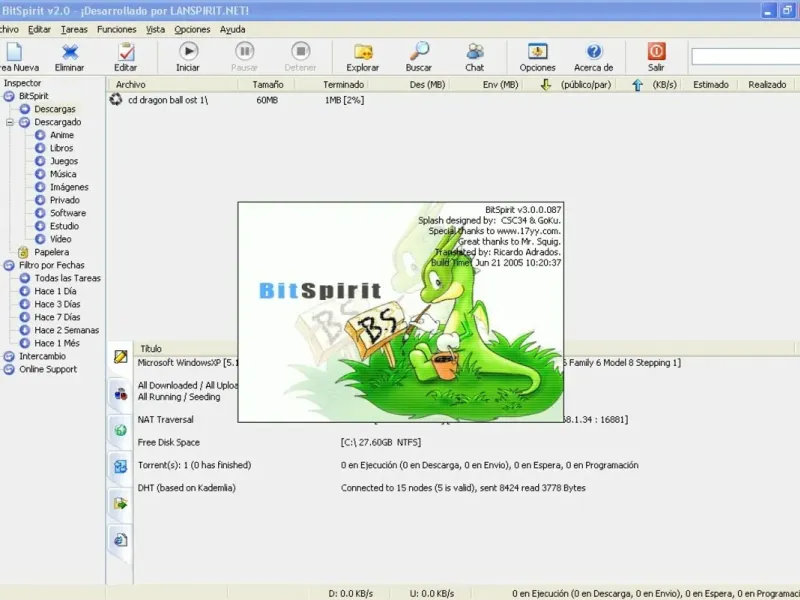This screenshot has width=800, height=600.
Task: Select the Anime category
Action: pos(62,135)
